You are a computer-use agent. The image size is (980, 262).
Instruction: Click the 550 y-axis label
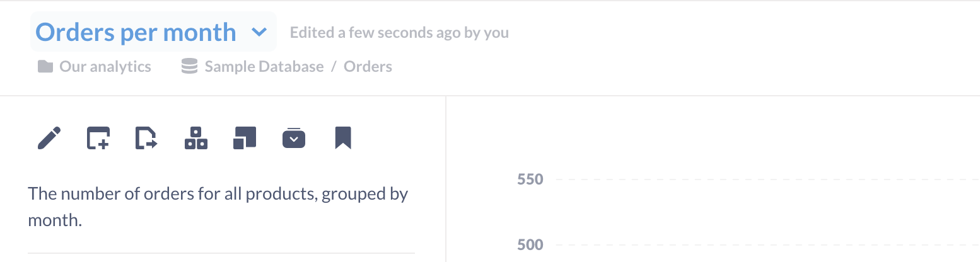530,180
